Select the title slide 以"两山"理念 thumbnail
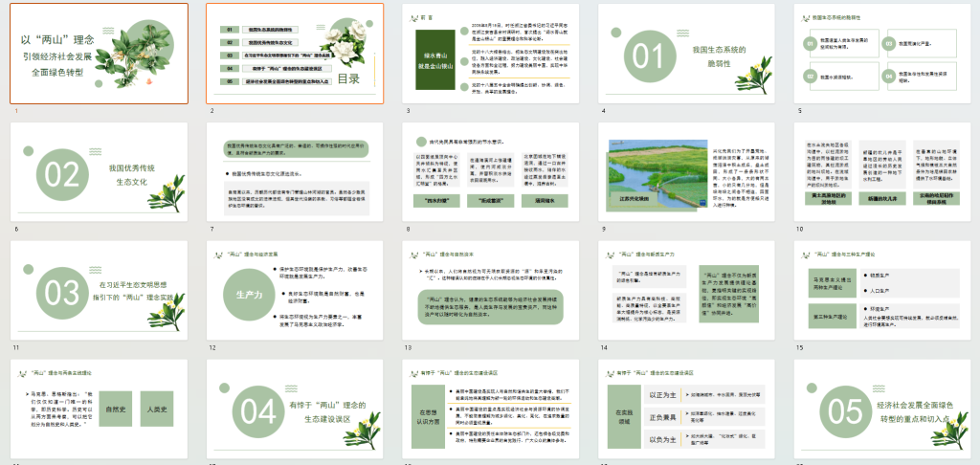This screenshot has width=980, height=465. coord(99,54)
